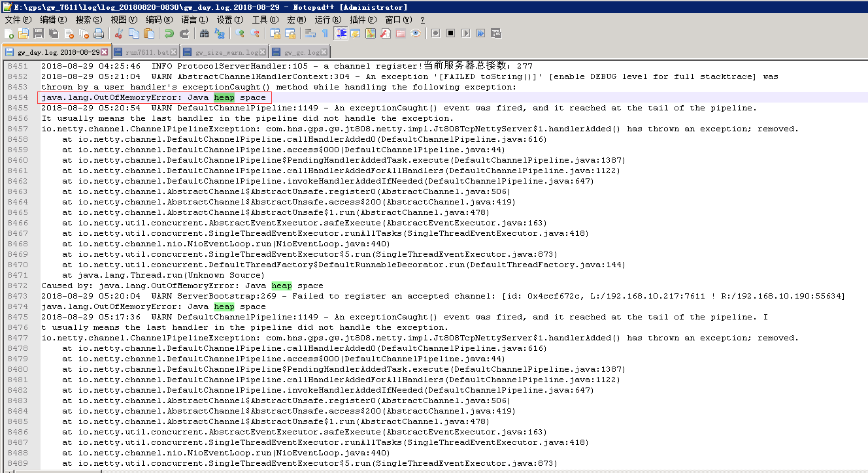The height and width of the screenshot is (473, 868).
Task: Close the gw_day.log.2018-08-29 tab
Action: [103, 52]
